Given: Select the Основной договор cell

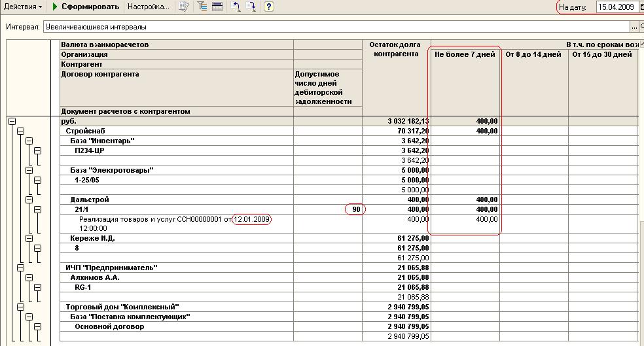Looking at the screenshot, I should [x=177, y=327].
